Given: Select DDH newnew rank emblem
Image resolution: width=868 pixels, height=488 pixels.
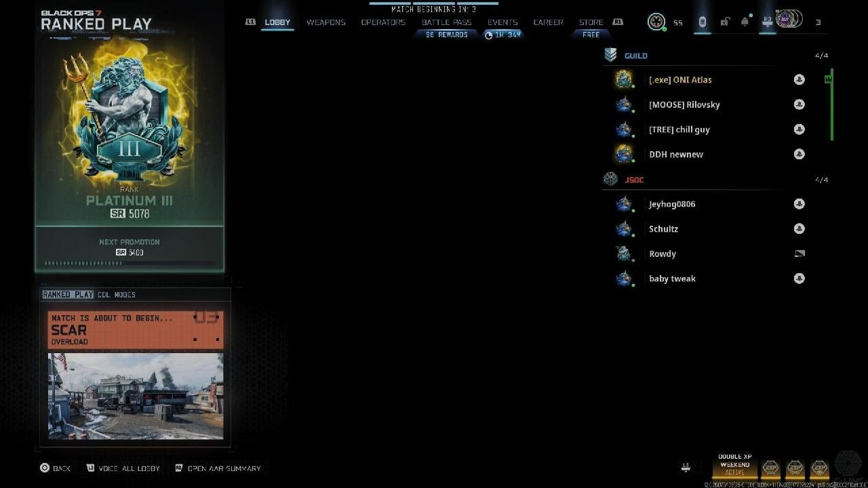Looking at the screenshot, I should tap(623, 155).
